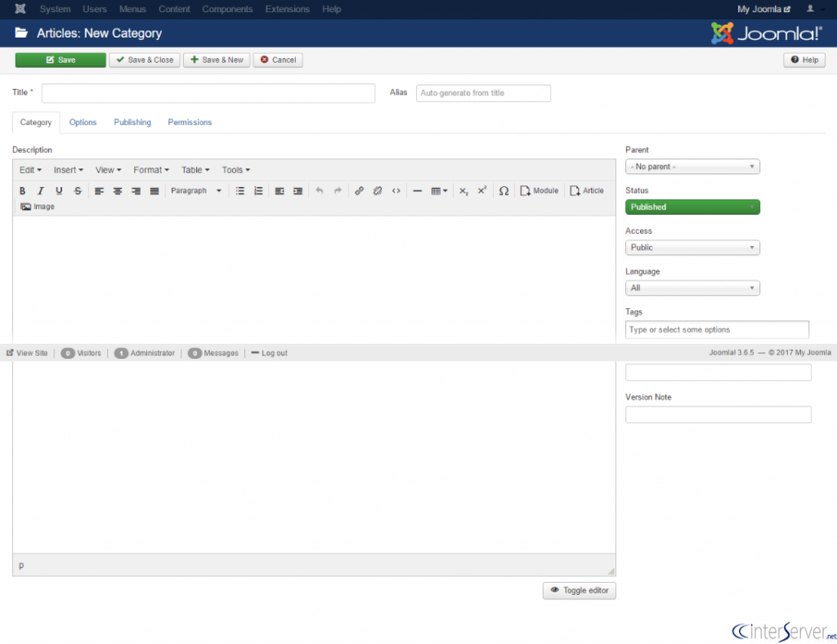Open the Access Public dropdown

[x=692, y=248]
